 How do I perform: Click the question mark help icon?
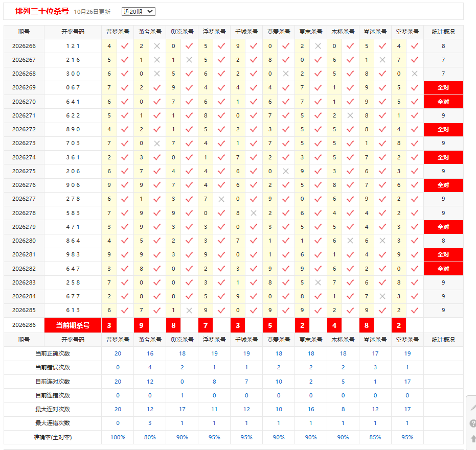(x=472, y=423)
